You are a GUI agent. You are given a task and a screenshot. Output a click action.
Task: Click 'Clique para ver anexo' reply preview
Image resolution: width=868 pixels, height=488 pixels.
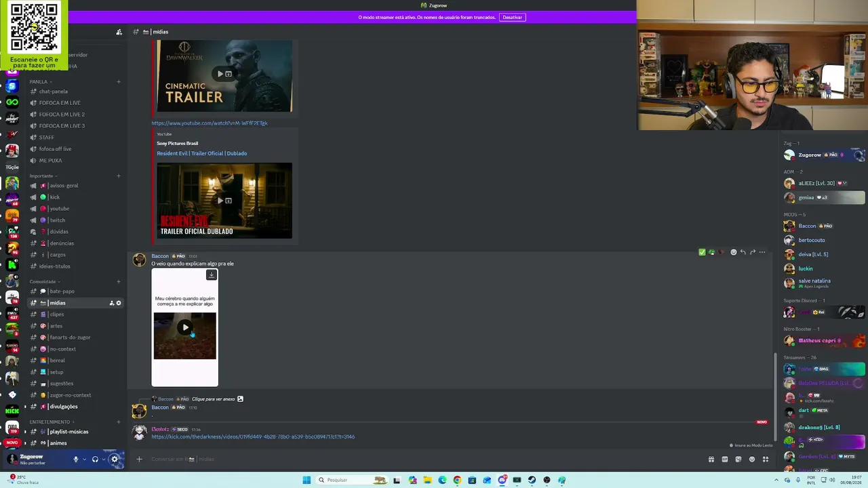click(214, 399)
